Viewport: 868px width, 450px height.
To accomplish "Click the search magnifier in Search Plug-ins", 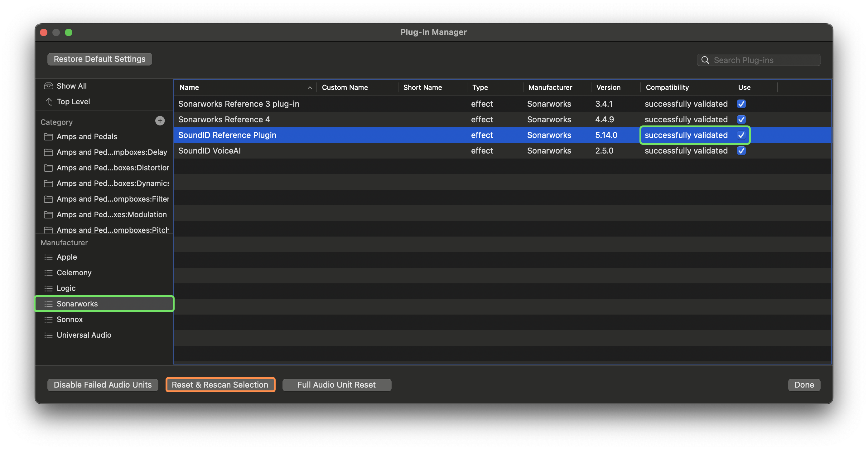I will [x=705, y=60].
